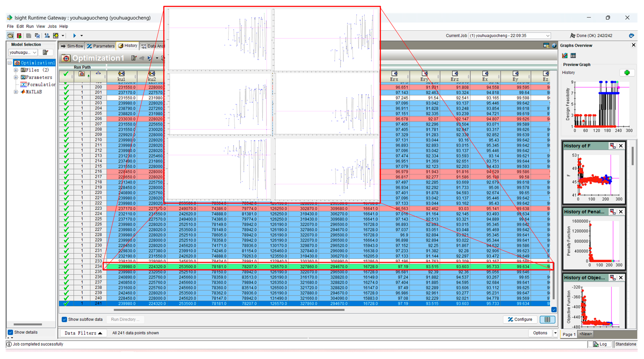This screenshot has height=359, width=644.
Task: Click the Ey output column header
Action: pyautogui.click(x=516, y=76)
